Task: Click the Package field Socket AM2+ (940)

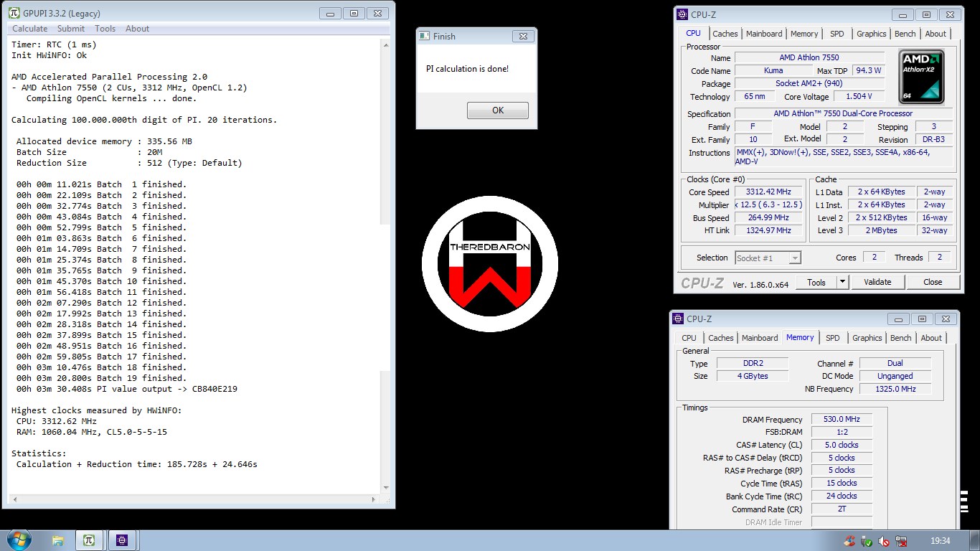Action: 809,84
